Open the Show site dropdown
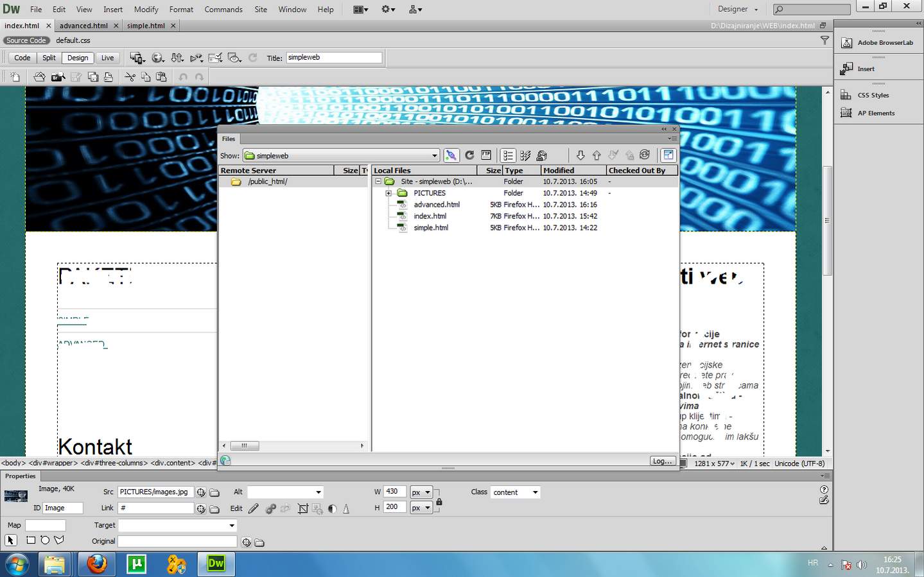 pos(434,156)
